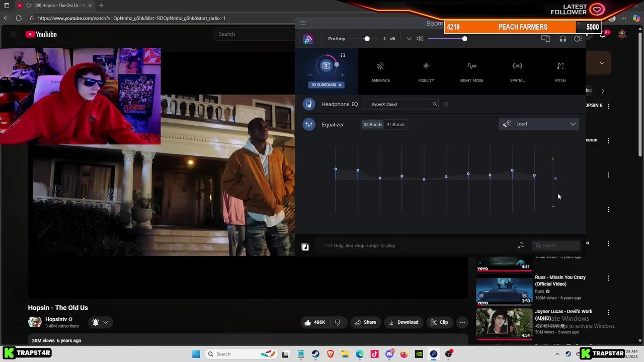This screenshot has height=362, width=644.
Task: Click the Boom 3D app logo icon
Action: coord(308,39)
